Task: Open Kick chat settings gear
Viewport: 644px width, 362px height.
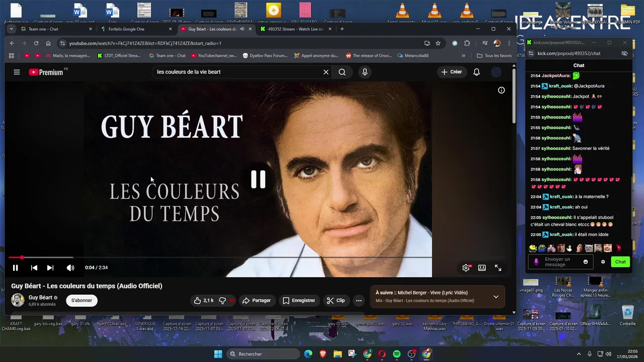Action: tap(603, 262)
